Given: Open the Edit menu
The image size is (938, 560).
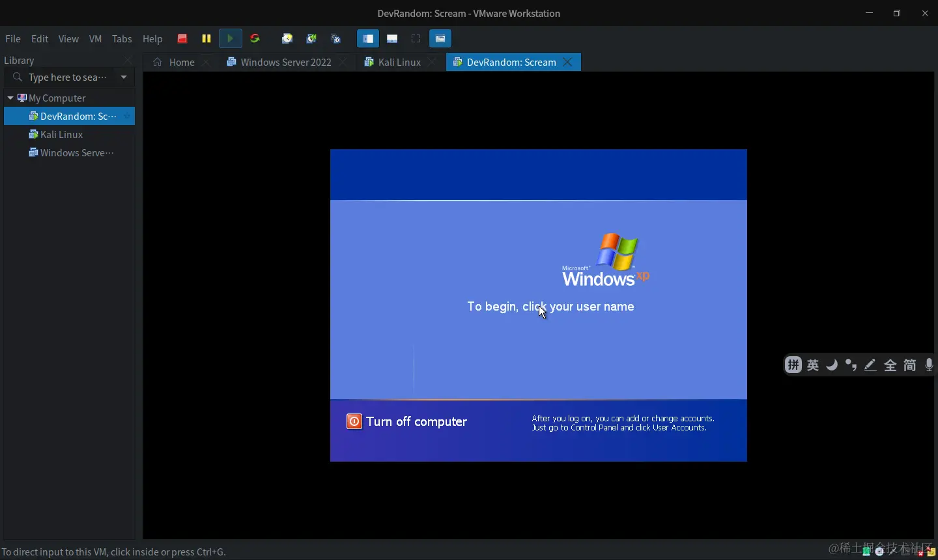Looking at the screenshot, I should [x=40, y=39].
